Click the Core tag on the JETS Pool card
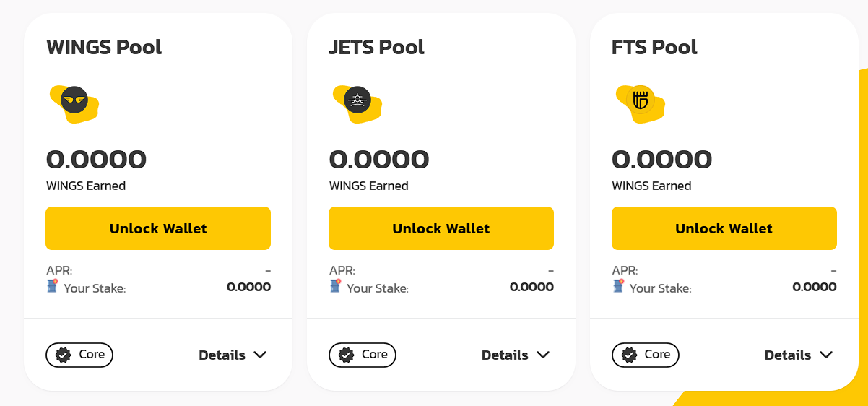 [x=363, y=355]
